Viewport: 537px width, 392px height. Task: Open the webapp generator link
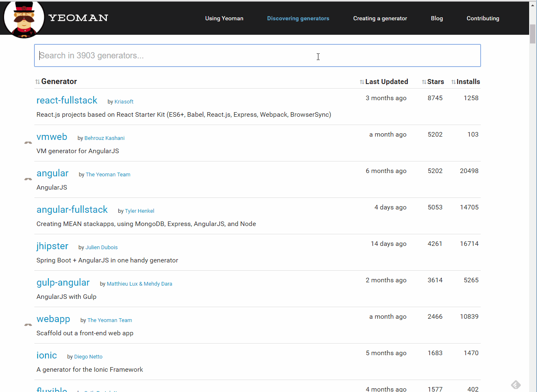[x=53, y=319]
